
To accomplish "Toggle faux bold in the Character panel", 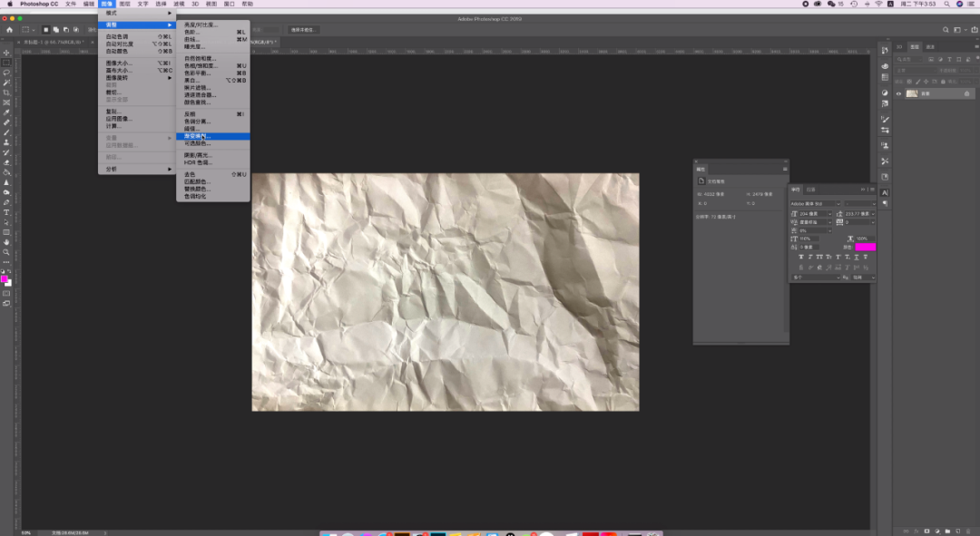I will (x=802, y=258).
